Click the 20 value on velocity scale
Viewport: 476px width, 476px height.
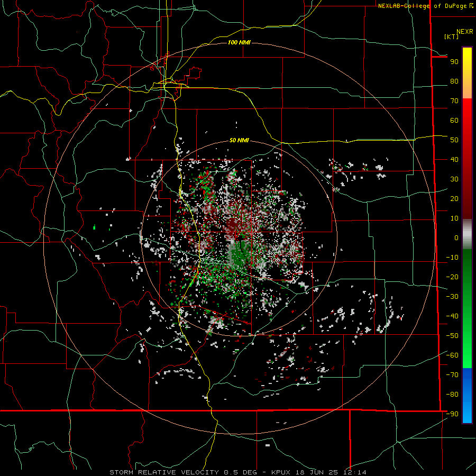point(454,199)
